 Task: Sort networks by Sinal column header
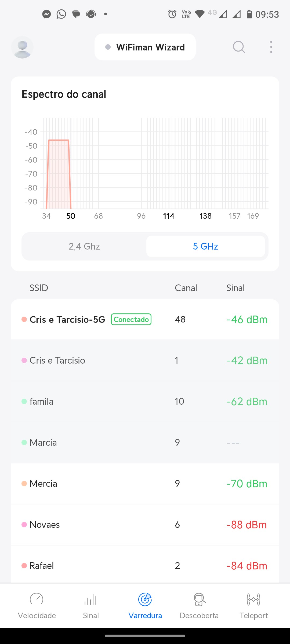tap(235, 288)
